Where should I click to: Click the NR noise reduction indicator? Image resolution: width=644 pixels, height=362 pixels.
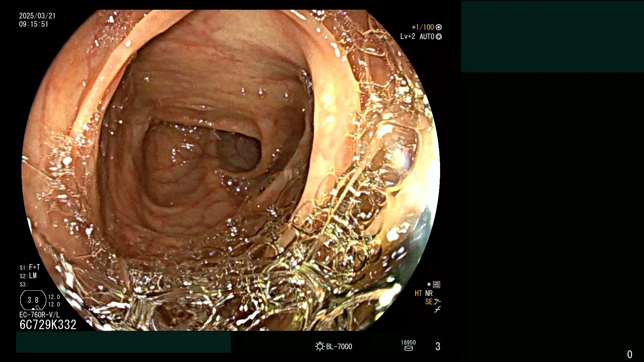tap(429, 293)
